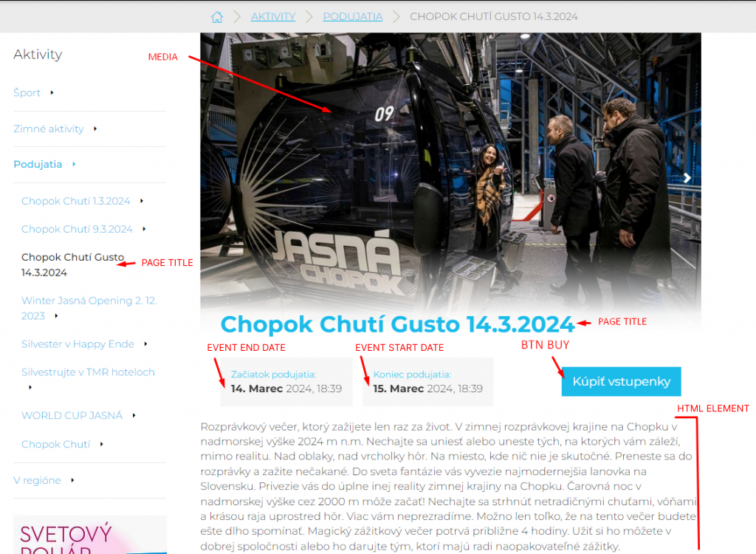Expand the arrow beside Chopok Chutí 1.3.2024
756x554 pixels.
point(141,201)
